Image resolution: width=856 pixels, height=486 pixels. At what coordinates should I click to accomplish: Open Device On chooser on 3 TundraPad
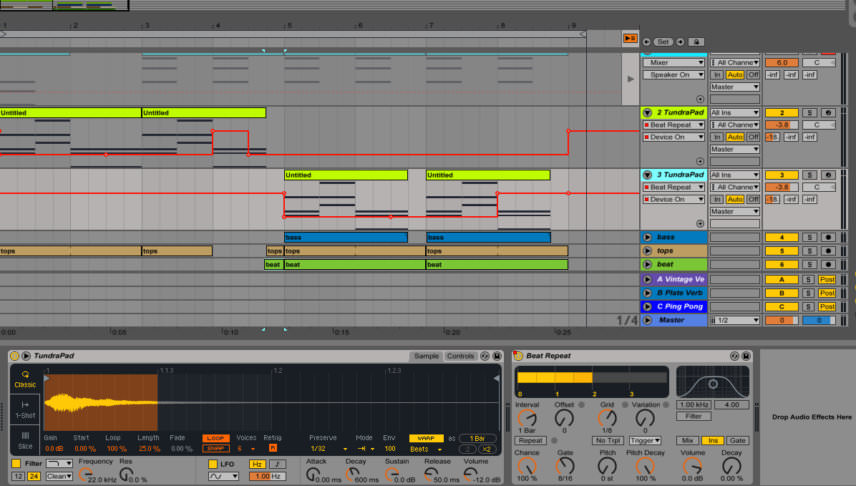pos(674,199)
